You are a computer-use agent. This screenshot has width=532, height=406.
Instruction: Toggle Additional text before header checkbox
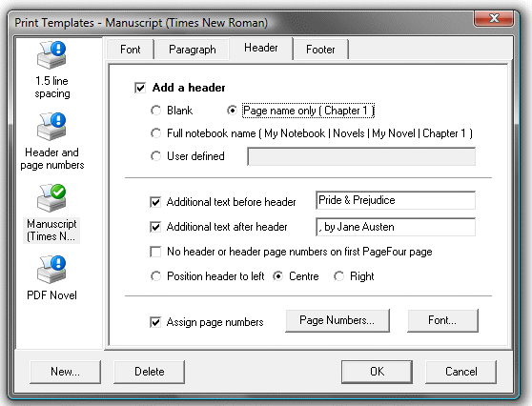tap(155, 202)
